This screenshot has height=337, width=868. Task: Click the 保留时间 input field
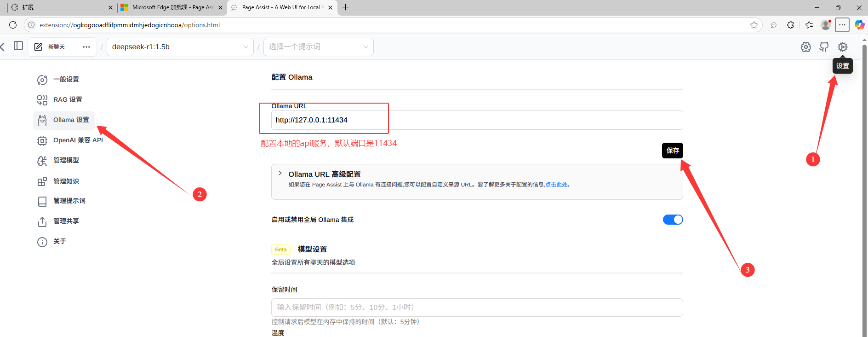pos(477,308)
